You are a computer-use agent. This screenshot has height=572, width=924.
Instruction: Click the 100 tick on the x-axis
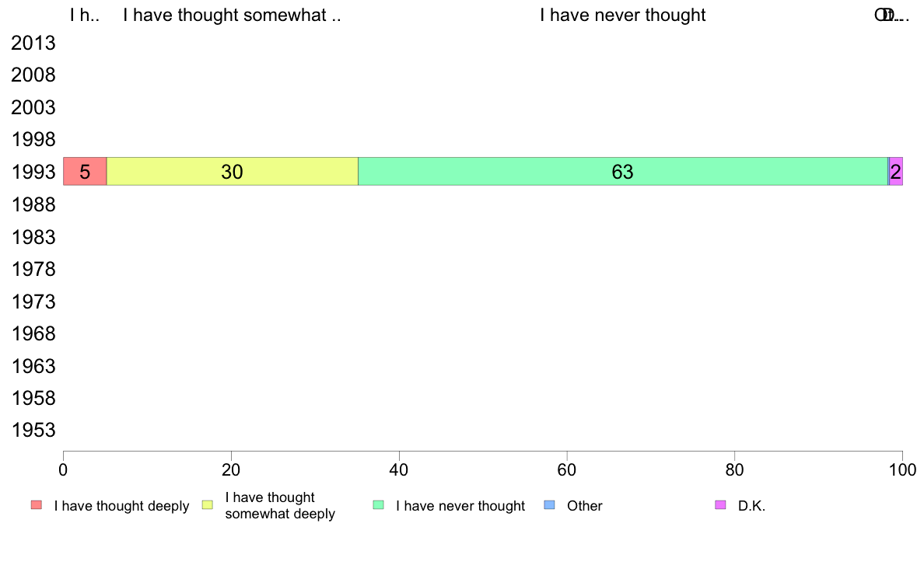point(902,469)
